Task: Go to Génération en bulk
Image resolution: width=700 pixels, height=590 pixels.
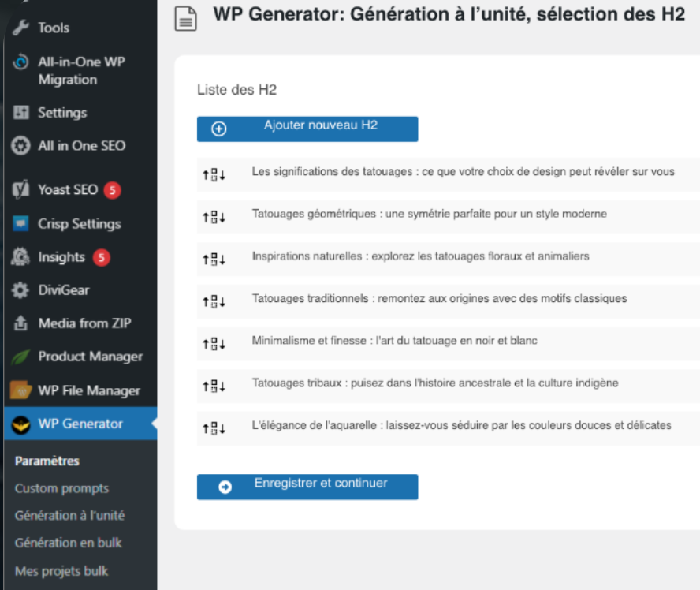Action: [x=69, y=543]
